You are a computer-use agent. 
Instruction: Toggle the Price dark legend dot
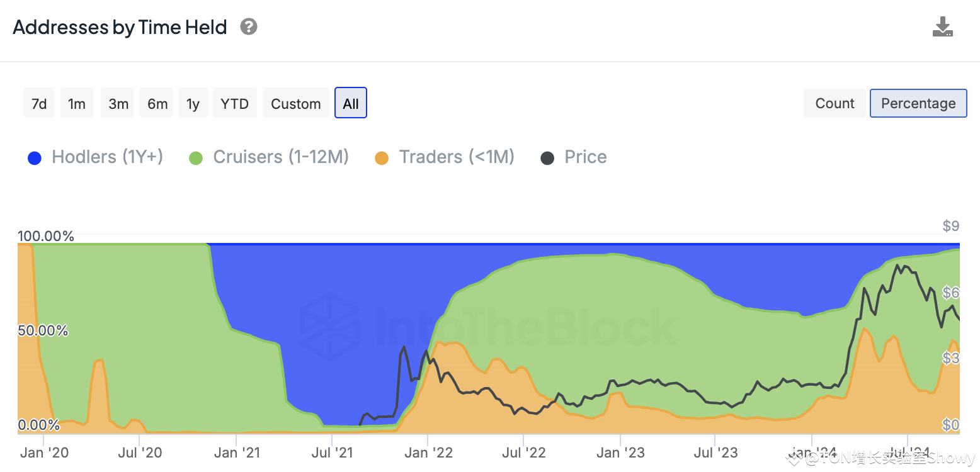tap(547, 158)
